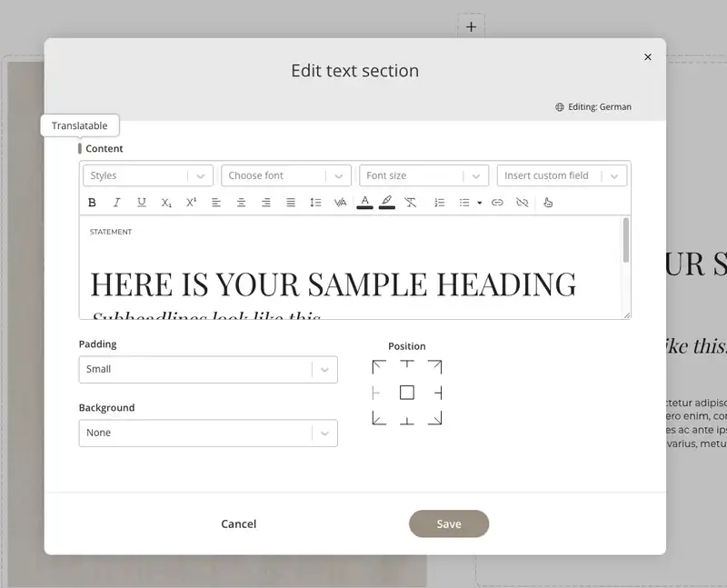Screen dimensions: 727x588
Task: Apply superscript formatting
Action: point(191,203)
